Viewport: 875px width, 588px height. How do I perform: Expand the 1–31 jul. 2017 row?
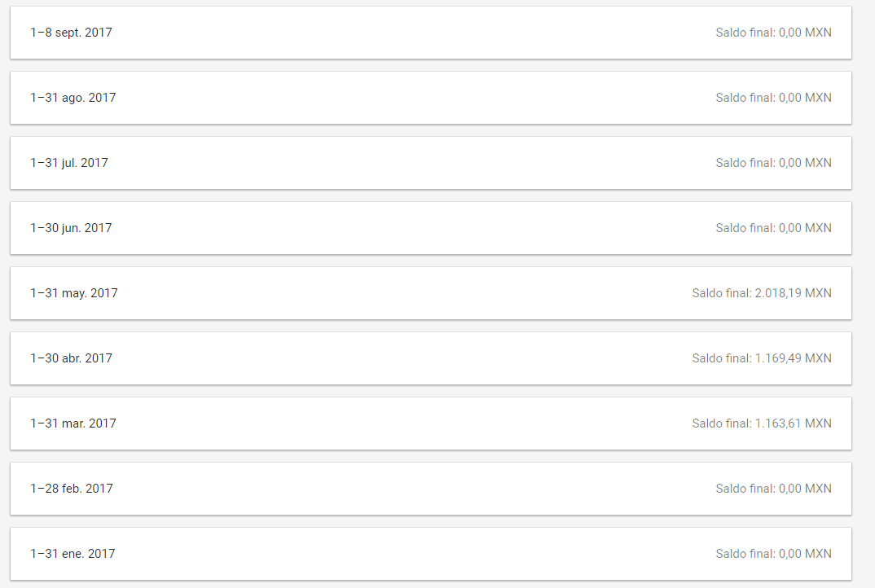coord(431,163)
